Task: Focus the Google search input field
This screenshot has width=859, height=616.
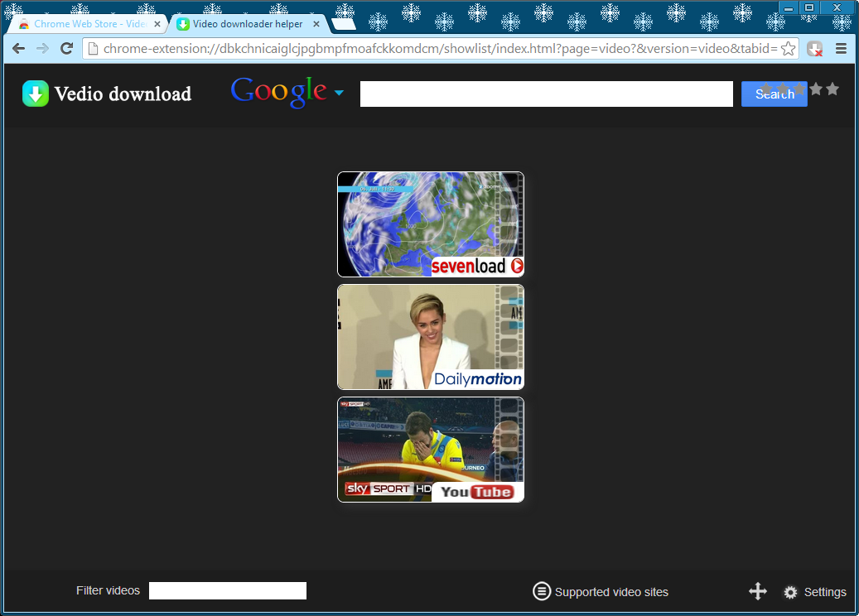Action: pyautogui.click(x=546, y=94)
